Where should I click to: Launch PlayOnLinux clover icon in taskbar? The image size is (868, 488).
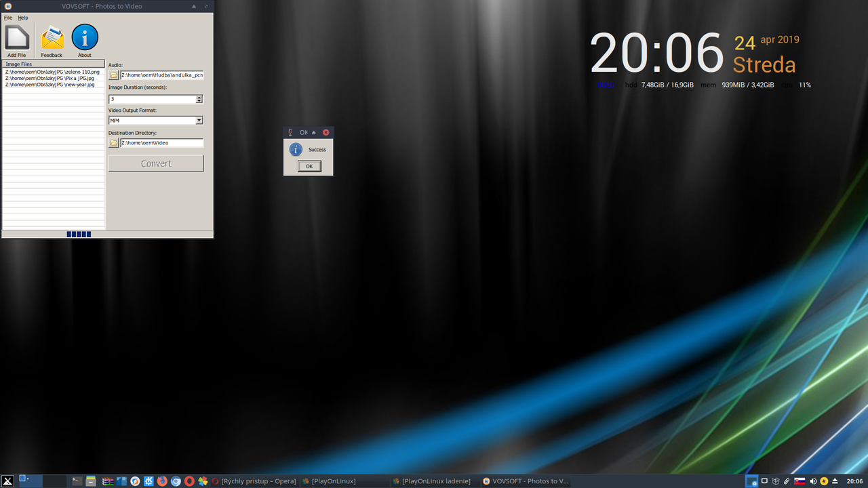pyautogui.click(x=203, y=481)
